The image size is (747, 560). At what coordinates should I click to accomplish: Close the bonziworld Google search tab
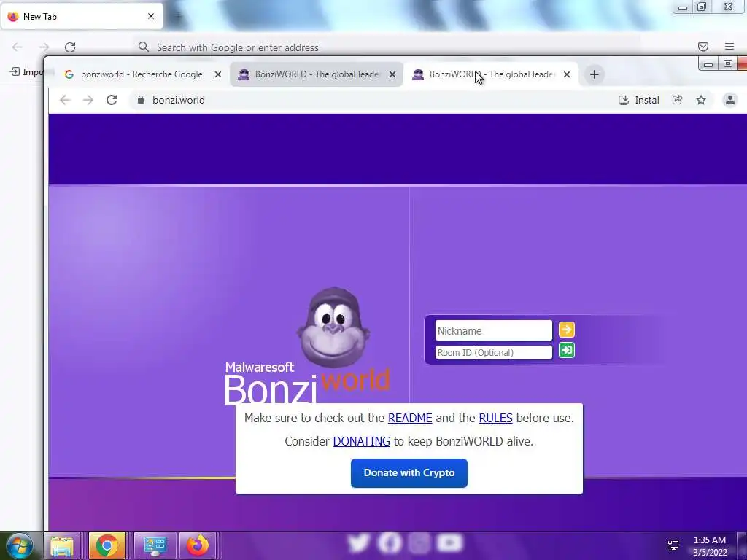pyautogui.click(x=217, y=74)
